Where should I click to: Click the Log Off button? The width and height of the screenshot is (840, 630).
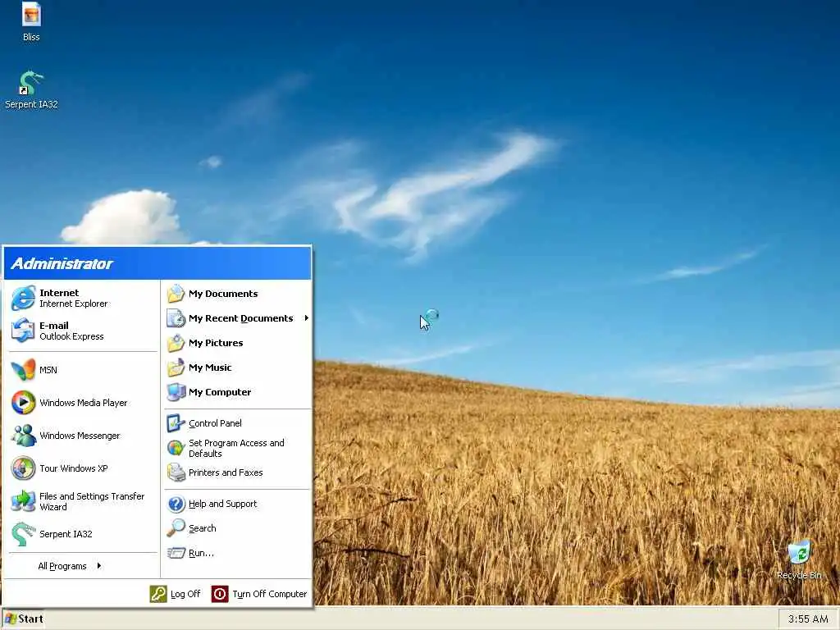pos(176,594)
